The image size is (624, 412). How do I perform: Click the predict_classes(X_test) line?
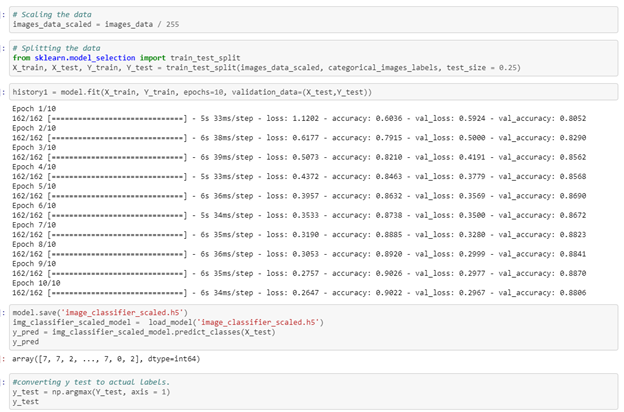point(144,332)
